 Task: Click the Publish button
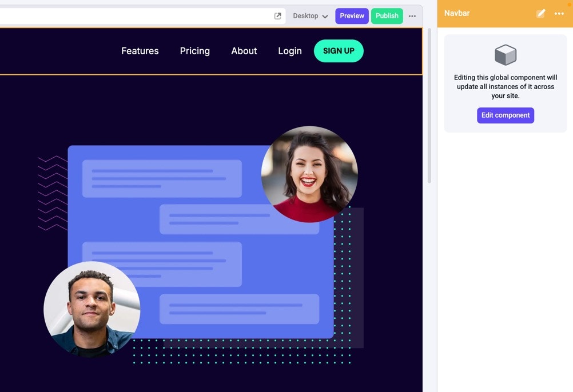pyautogui.click(x=387, y=16)
